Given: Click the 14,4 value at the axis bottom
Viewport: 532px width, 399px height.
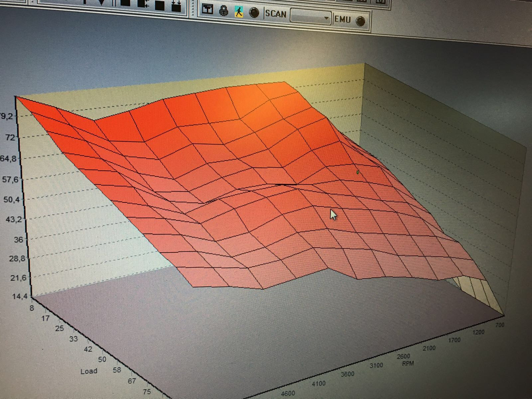Looking at the screenshot, I should pyautogui.click(x=20, y=297).
